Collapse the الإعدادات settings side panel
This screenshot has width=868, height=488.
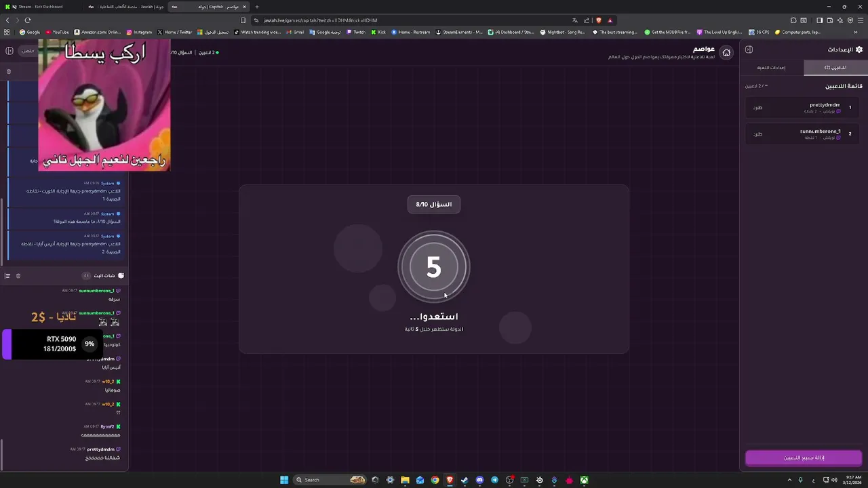coord(749,49)
